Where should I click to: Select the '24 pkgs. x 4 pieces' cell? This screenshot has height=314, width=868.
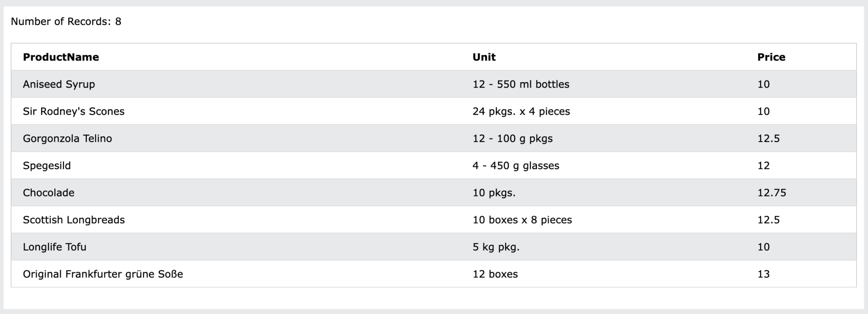(x=521, y=111)
